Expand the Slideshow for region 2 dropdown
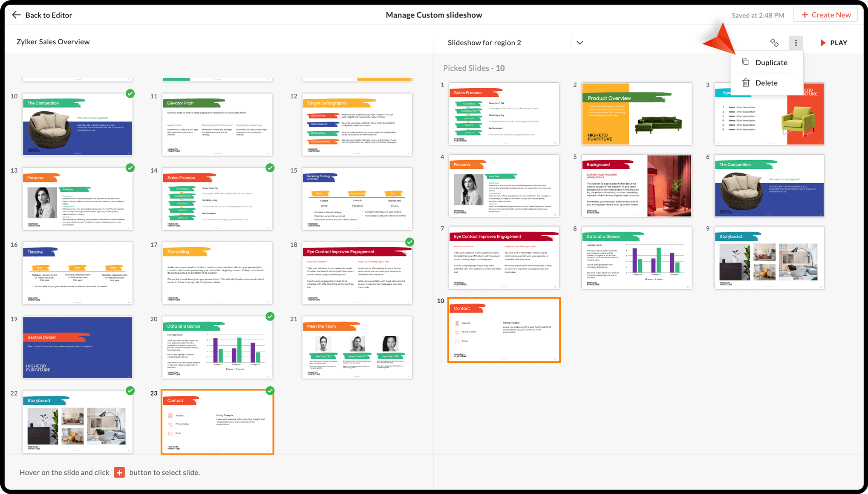This screenshot has height=494, width=868. coord(580,43)
